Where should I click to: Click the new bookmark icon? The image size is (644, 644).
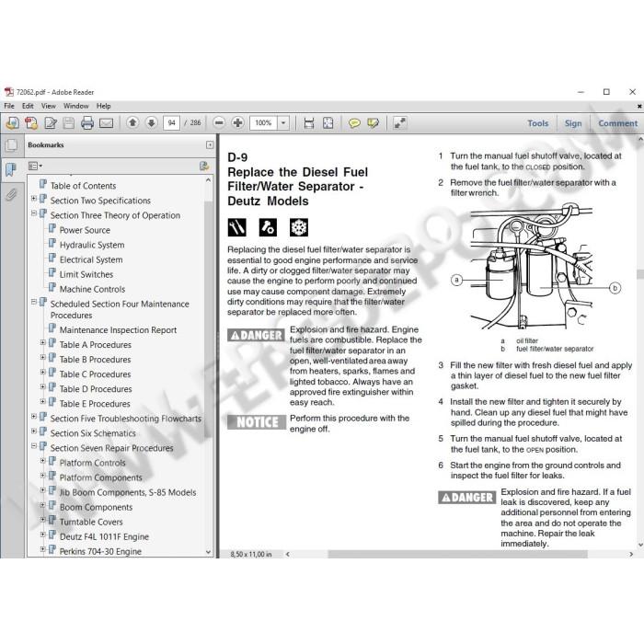pos(204,166)
